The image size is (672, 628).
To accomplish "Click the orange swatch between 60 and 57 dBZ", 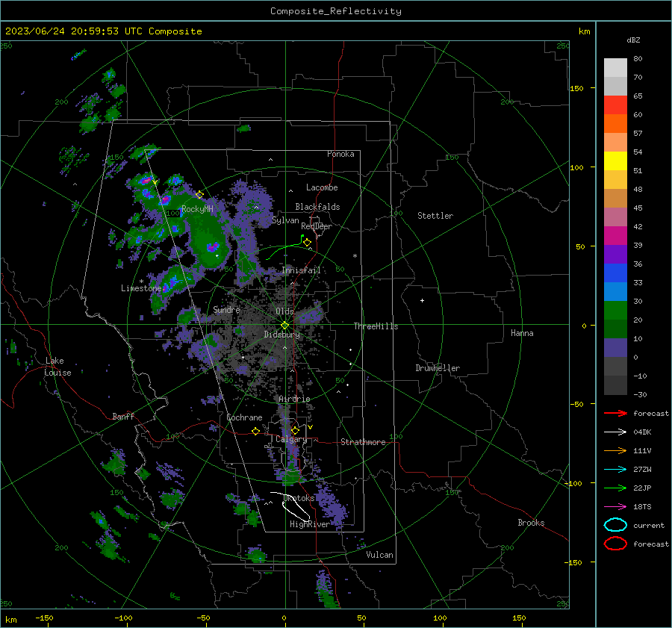I will pos(615,124).
